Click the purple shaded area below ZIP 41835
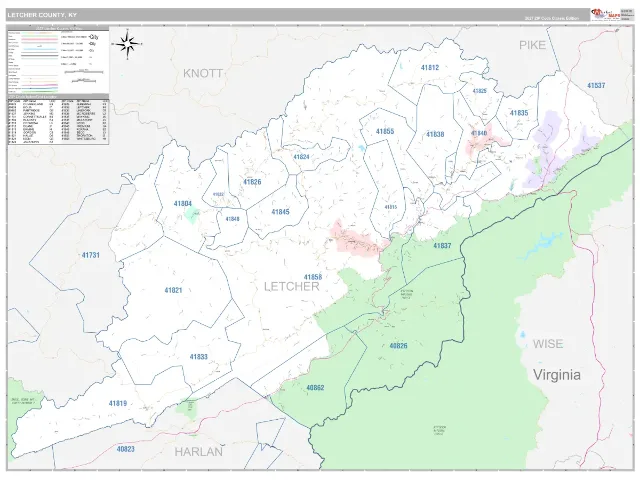 coord(546,151)
